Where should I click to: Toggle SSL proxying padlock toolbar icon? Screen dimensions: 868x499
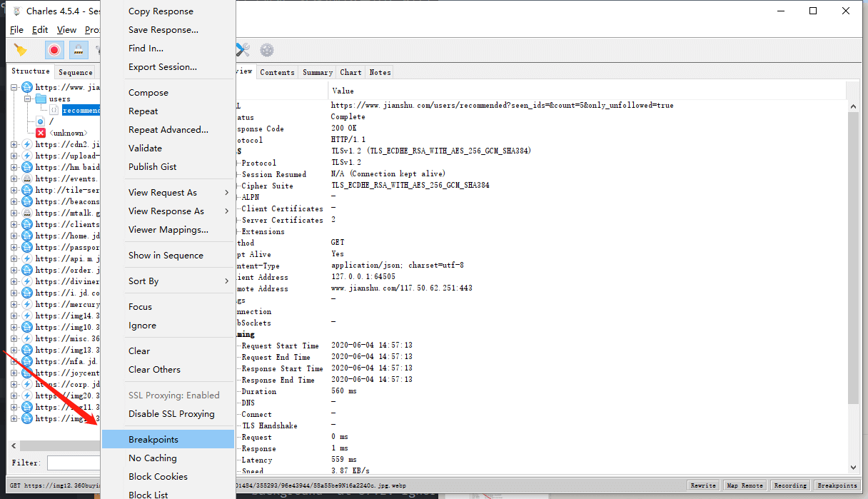[78, 50]
